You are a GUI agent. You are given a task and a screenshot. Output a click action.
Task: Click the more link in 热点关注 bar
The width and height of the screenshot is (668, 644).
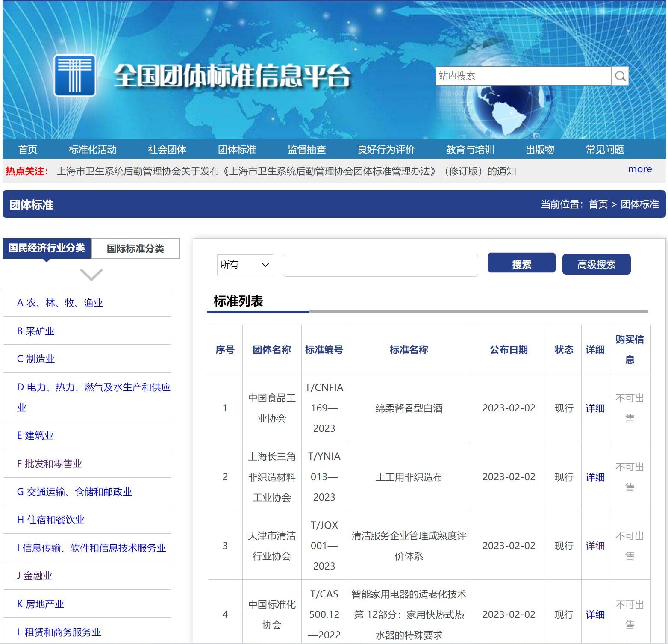[x=640, y=169]
